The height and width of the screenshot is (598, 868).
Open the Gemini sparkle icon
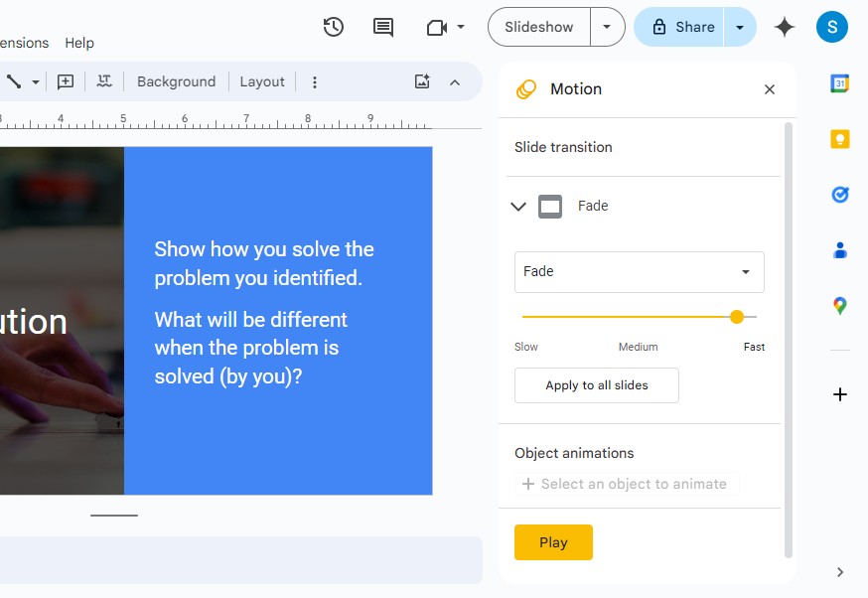785,27
